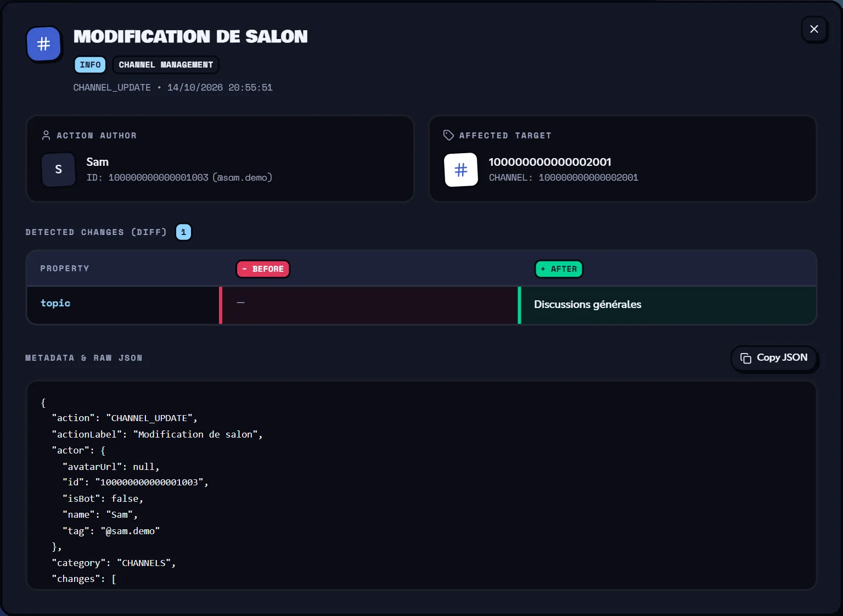Click the white hashtag affected target icon
Image resolution: width=843 pixels, height=616 pixels.
[x=461, y=170]
